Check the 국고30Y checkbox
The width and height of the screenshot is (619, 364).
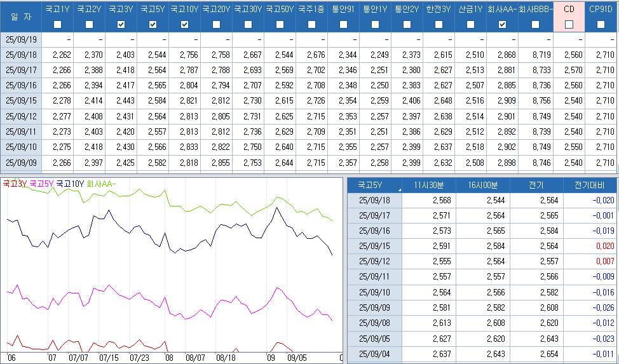click(248, 24)
